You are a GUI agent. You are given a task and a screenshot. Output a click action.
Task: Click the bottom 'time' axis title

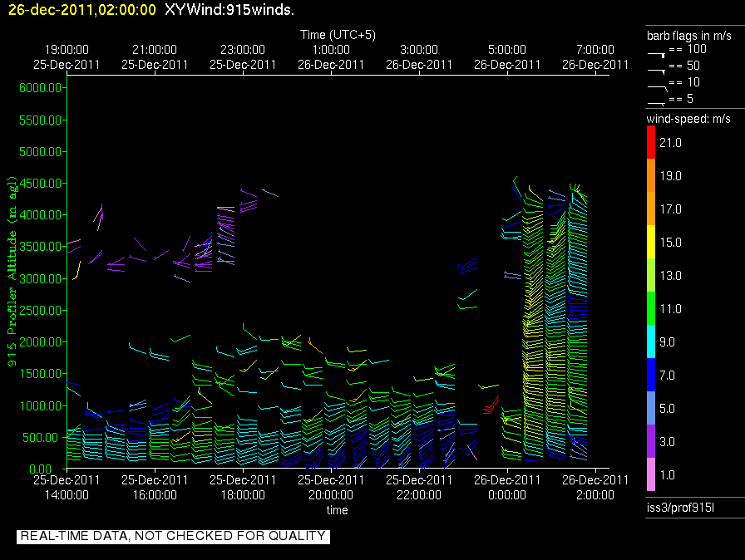337,510
